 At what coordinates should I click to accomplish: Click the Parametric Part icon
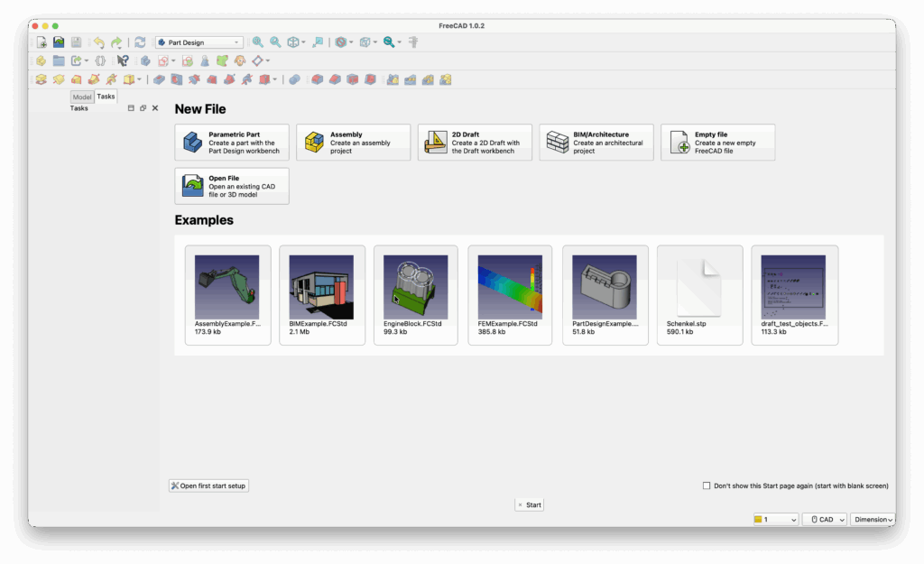click(193, 143)
